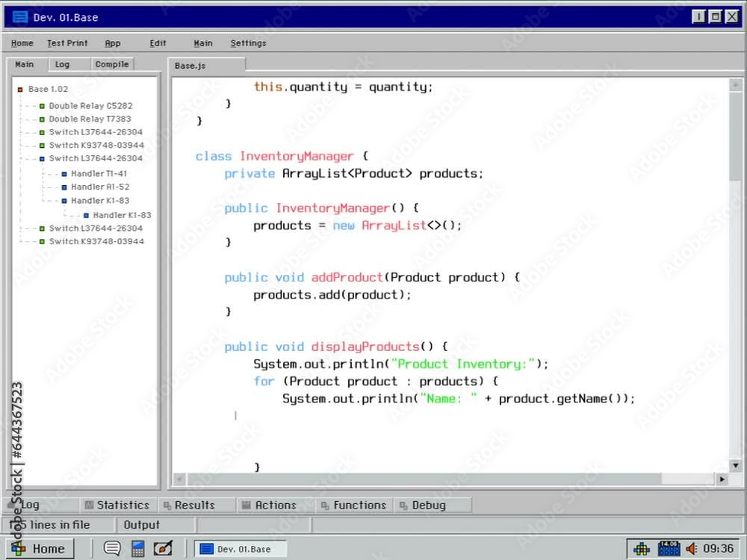Open the calculator taskbar icon

(x=137, y=549)
